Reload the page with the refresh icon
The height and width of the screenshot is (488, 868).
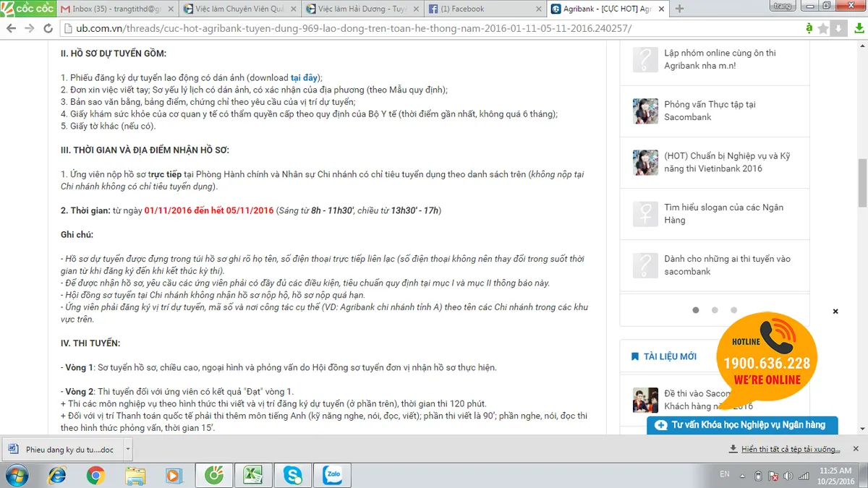point(48,28)
